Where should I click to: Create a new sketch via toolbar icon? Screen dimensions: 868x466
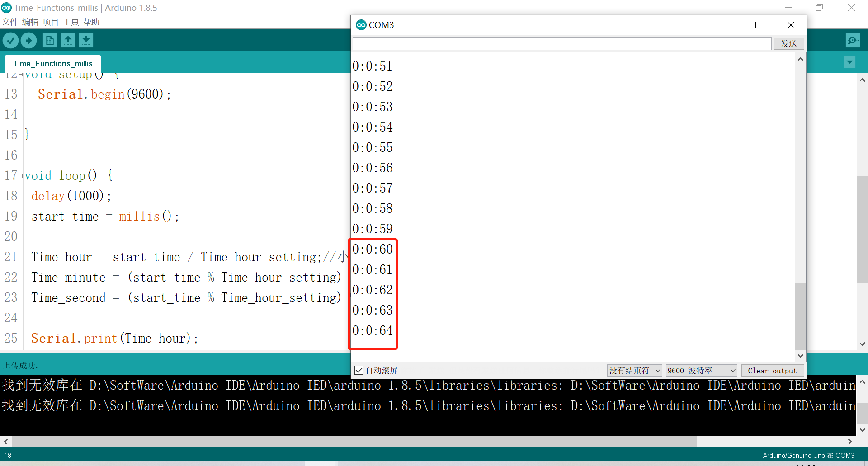pos(50,40)
